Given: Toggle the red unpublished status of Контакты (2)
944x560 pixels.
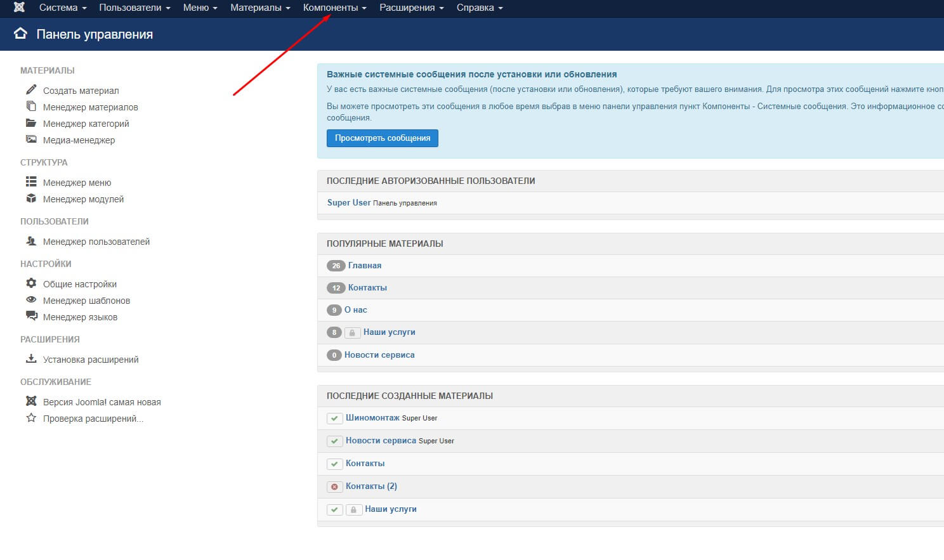Looking at the screenshot, I should coord(334,486).
